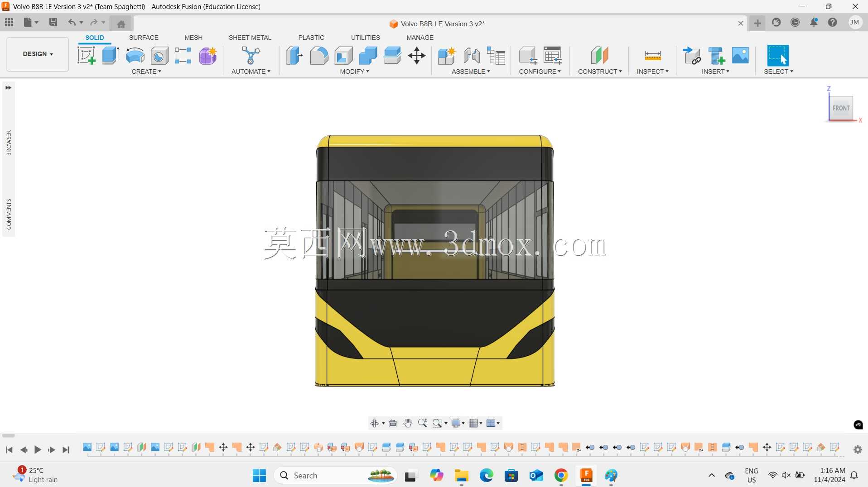Image resolution: width=868 pixels, height=487 pixels.
Task: Open the JM account profile
Action: pos(855,22)
